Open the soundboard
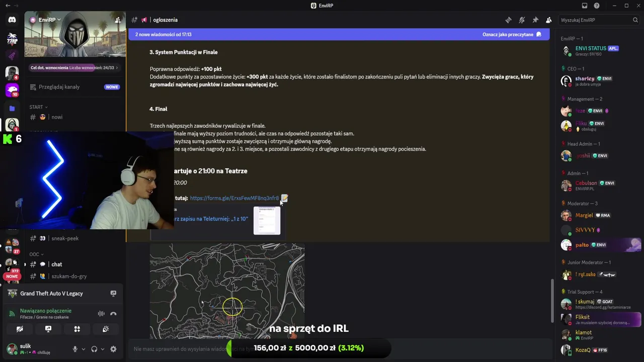This screenshot has width=644, height=362. [x=106, y=329]
